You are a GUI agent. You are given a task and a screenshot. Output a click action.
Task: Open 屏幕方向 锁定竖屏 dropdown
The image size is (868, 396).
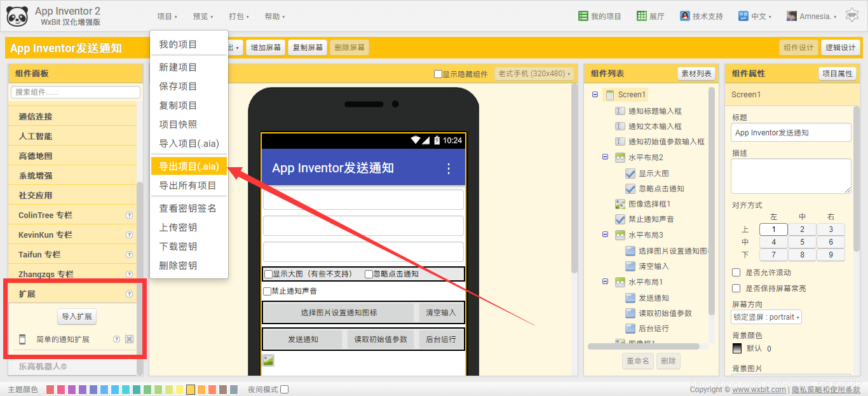(x=766, y=317)
